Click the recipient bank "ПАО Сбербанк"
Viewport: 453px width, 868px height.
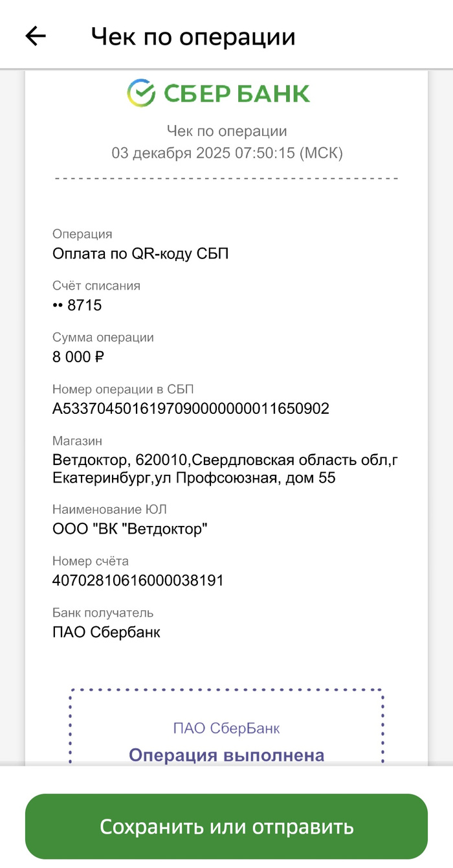tap(106, 632)
